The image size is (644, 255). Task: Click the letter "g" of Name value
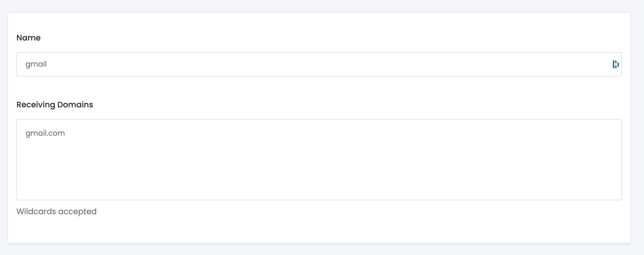tap(27, 65)
